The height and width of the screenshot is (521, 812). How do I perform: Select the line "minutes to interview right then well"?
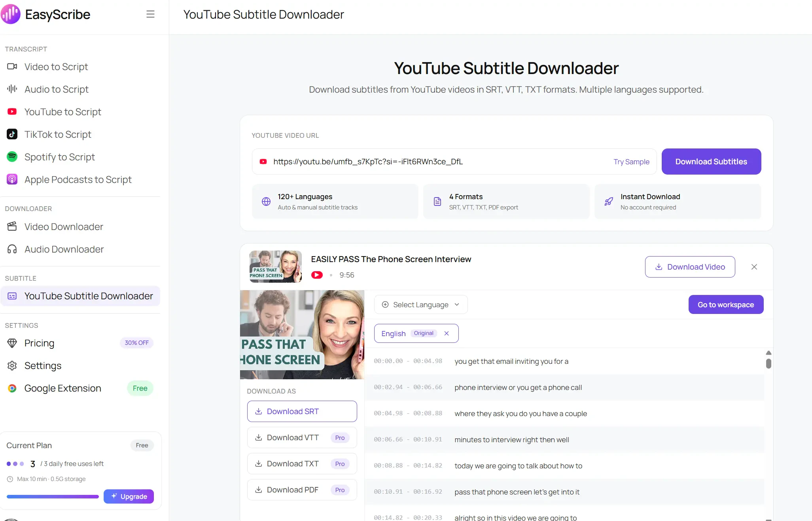[512, 439]
